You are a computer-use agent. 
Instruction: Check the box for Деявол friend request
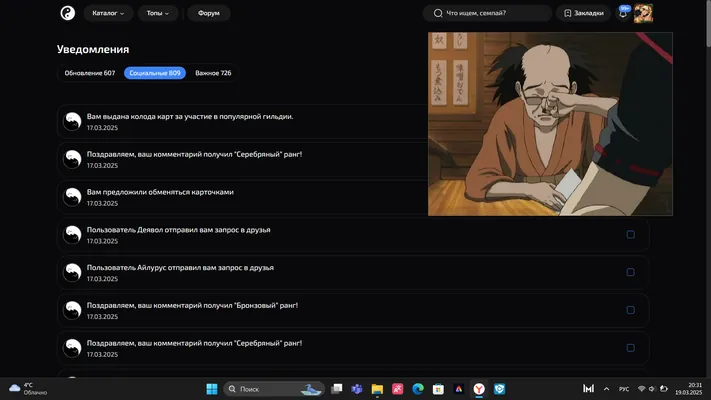click(630, 234)
